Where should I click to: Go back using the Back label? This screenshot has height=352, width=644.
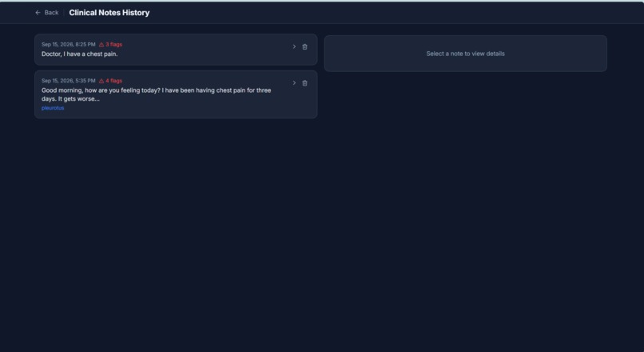click(x=51, y=13)
